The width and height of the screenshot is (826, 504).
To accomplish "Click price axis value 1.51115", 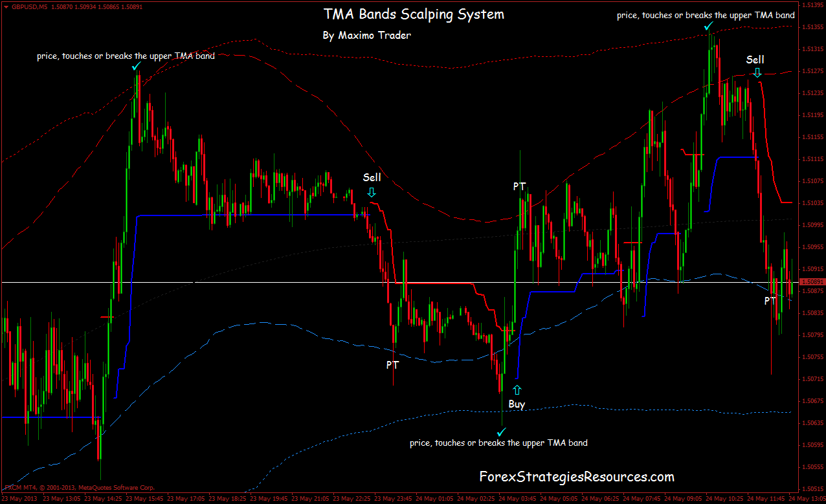I will point(812,159).
